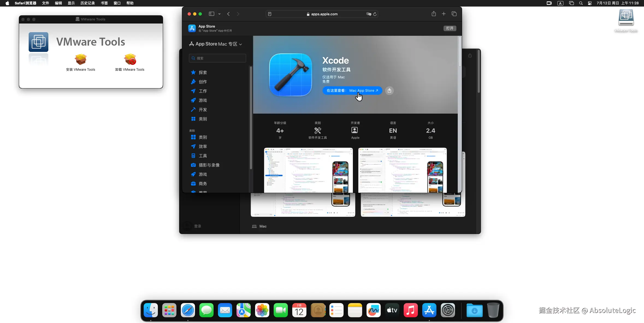
Task: Open the 历史记录 menu
Action: point(88,3)
